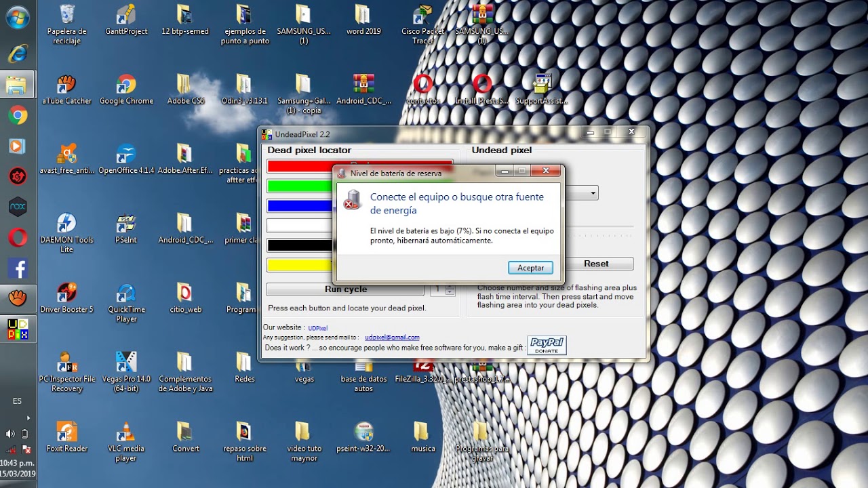Select the black color test button
This screenshot has height=488, width=868.
[300, 245]
